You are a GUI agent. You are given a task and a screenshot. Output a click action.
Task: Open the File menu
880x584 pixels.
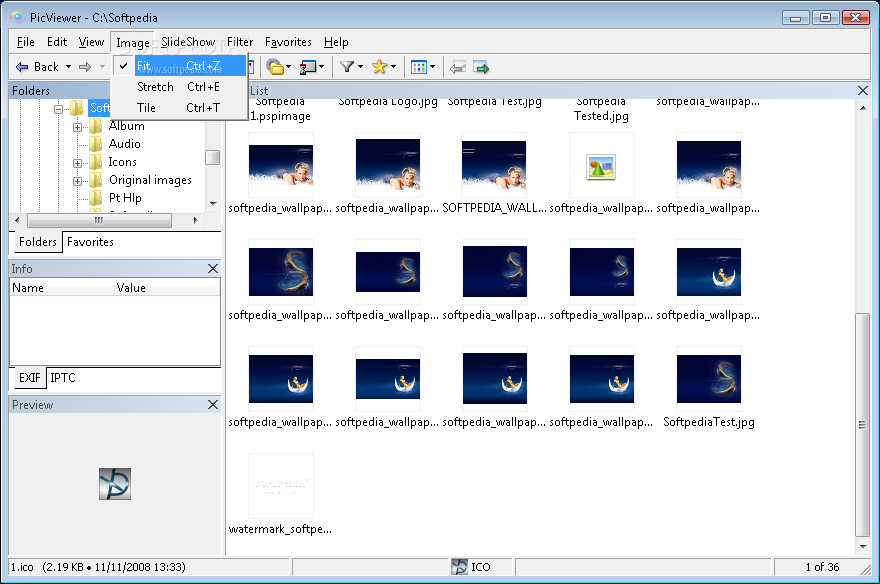click(25, 42)
